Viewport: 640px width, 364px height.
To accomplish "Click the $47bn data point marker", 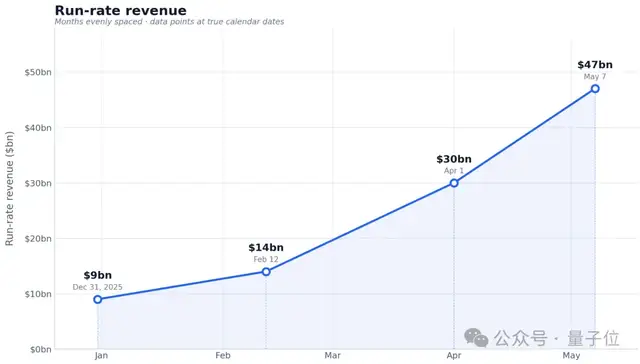I will click(x=595, y=89).
